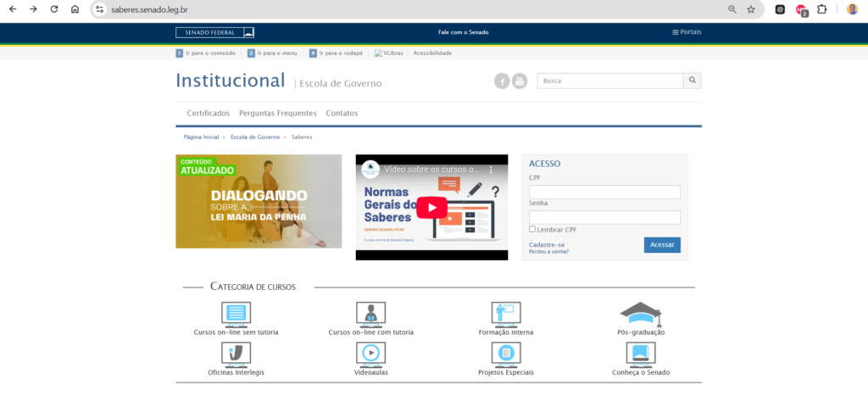Open the Perguntas Frequentes menu item
868x407 pixels.
pyautogui.click(x=278, y=113)
